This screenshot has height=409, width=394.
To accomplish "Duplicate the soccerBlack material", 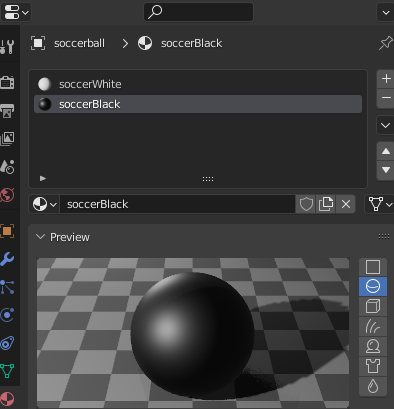I will [326, 204].
